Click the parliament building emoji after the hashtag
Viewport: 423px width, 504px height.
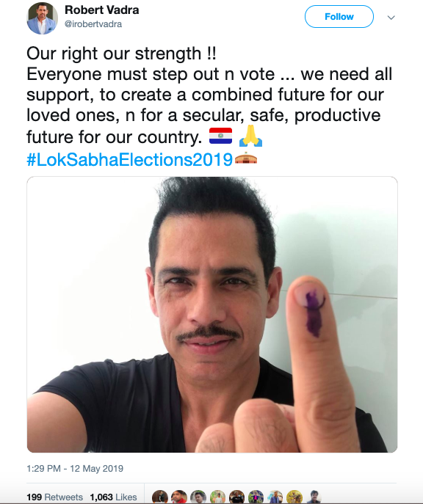pos(246,158)
